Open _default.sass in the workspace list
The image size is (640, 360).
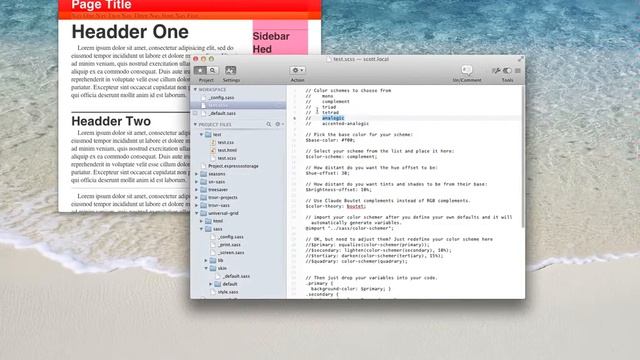coord(222,113)
